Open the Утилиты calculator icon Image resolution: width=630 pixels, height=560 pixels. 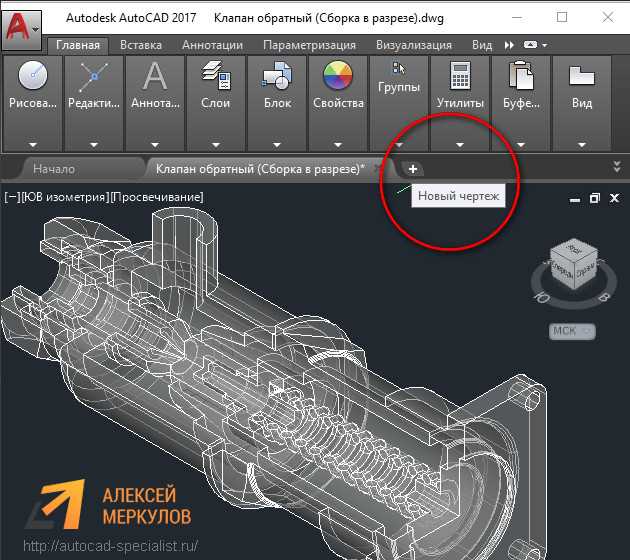tap(460, 76)
